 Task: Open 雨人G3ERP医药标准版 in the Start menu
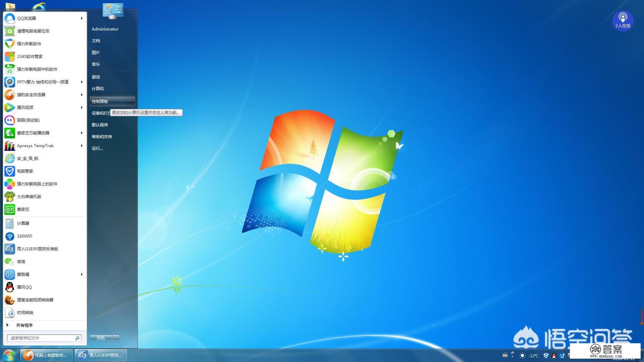45,249
